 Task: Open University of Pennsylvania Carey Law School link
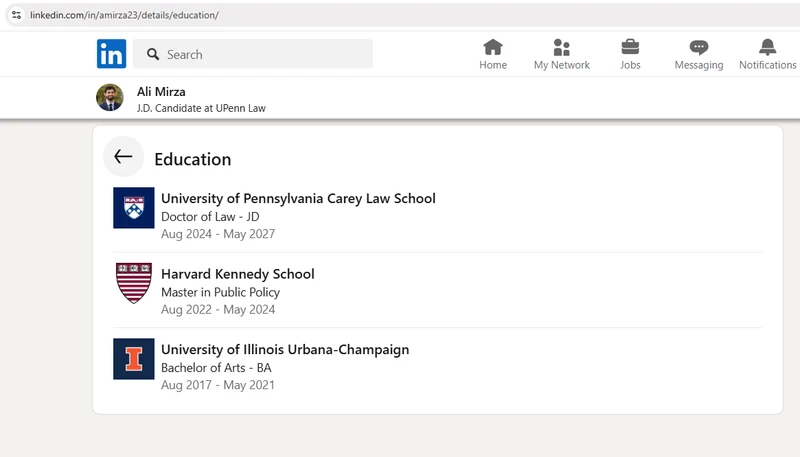tap(298, 198)
